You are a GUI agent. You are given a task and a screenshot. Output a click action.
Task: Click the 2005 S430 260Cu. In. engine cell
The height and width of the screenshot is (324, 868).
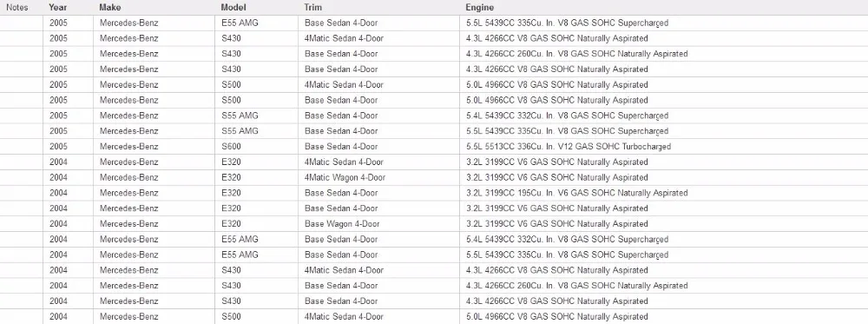tap(664, 54)
